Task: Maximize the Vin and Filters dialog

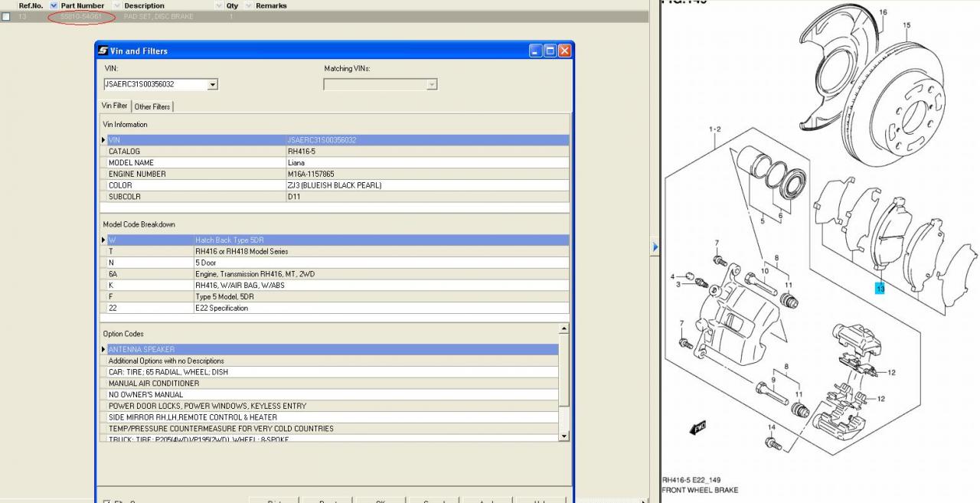Action: (x=550, y=51)
